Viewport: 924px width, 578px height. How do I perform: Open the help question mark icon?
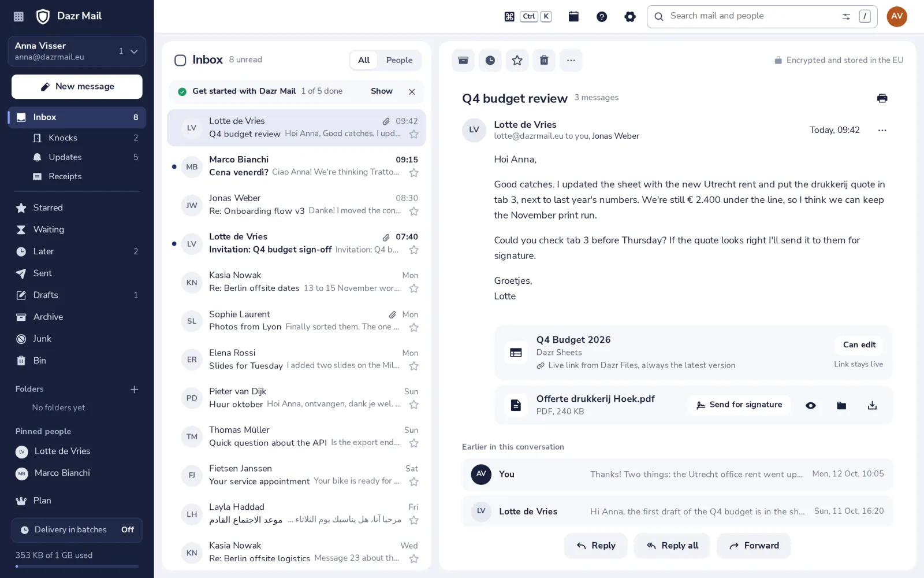(602, 16)
